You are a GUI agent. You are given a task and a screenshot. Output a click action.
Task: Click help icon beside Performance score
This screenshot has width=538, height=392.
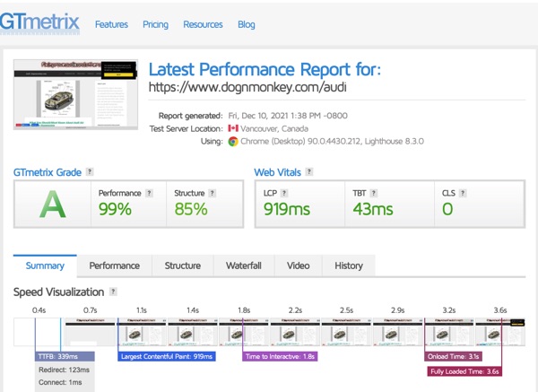(149, 193)
